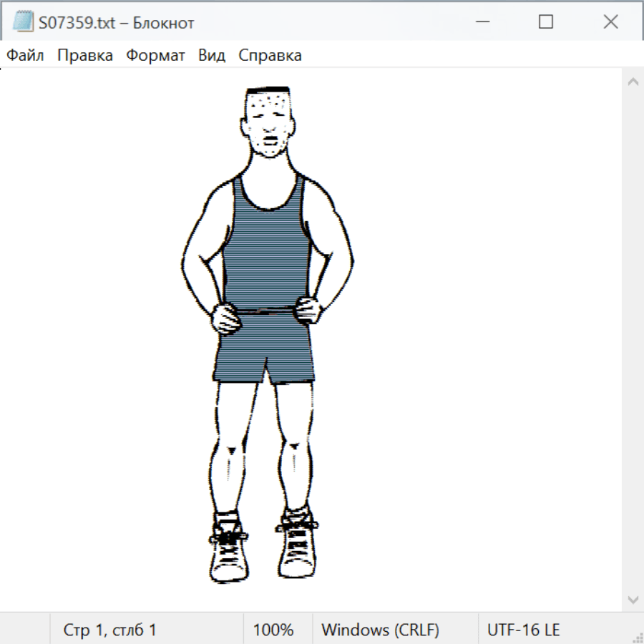Click the figure's face in text area
644x644 pixels.
[269, 123]
